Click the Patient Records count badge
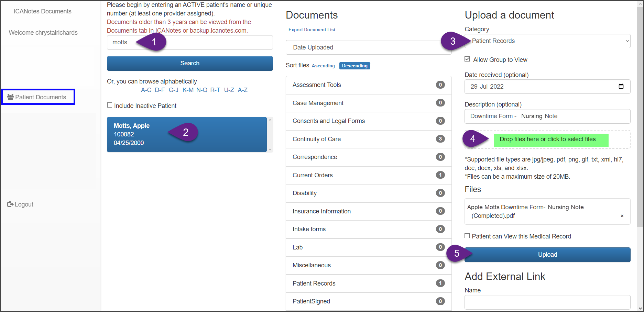Viewport: 644px width, 312px height. click(x=440, y=283)
